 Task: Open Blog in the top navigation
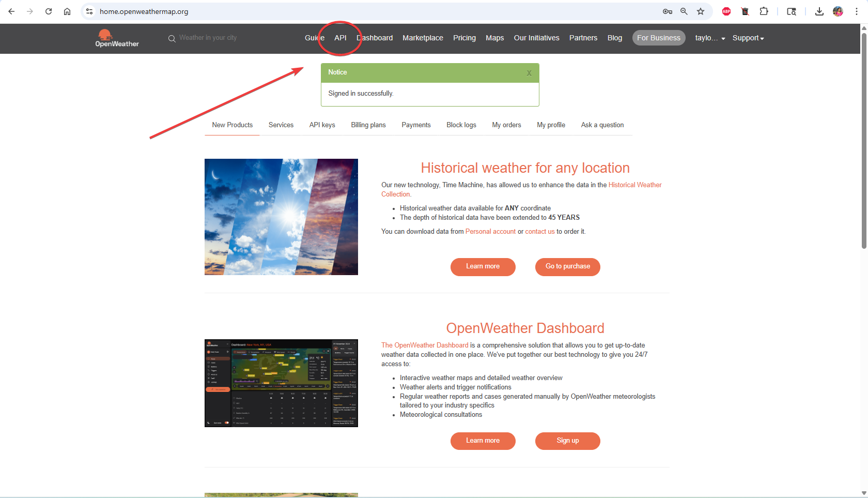pos(615,38)
